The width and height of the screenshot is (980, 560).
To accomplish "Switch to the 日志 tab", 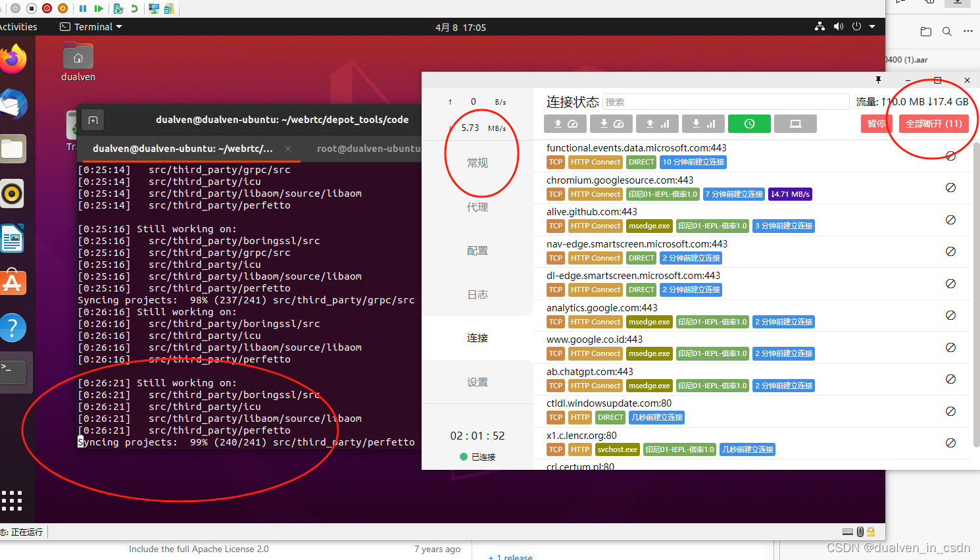I will point(478,295).
